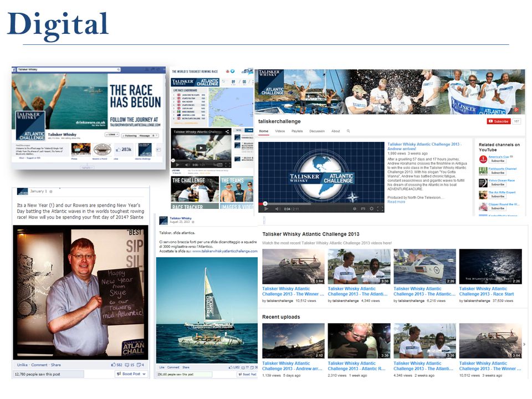Click the Twitter icon on race website header

232,71
